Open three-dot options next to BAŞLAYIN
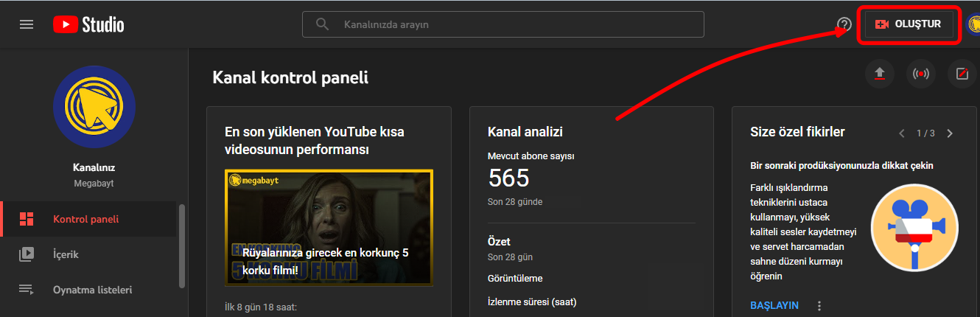980x317 pixels. click(819, 305)
